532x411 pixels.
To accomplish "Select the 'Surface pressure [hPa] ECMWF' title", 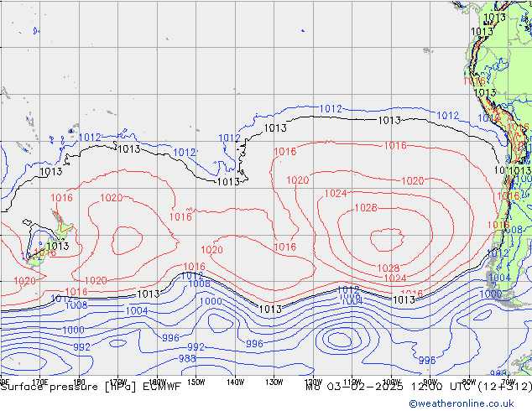I will [x=91, y=387].
